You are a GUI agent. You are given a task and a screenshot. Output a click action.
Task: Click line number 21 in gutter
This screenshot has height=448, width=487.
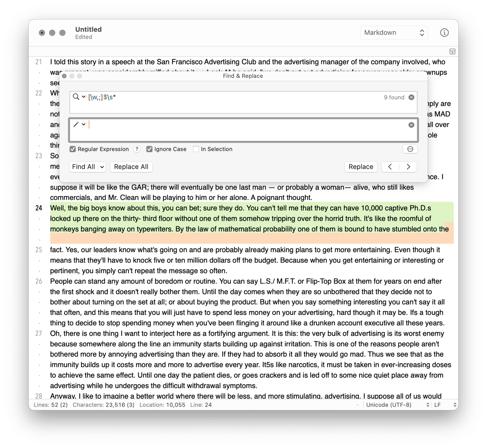coord(39,62)
